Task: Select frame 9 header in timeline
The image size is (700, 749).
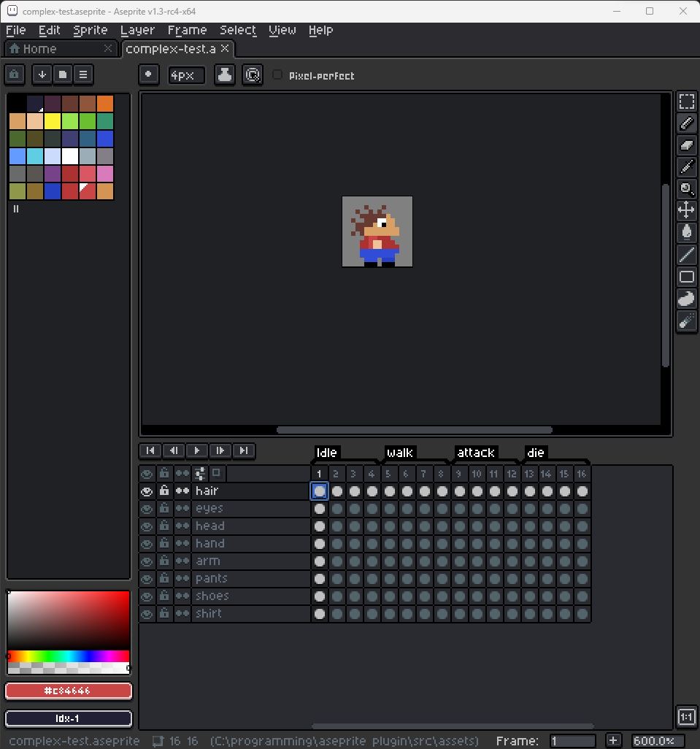Action: click(x=459, y=474)
